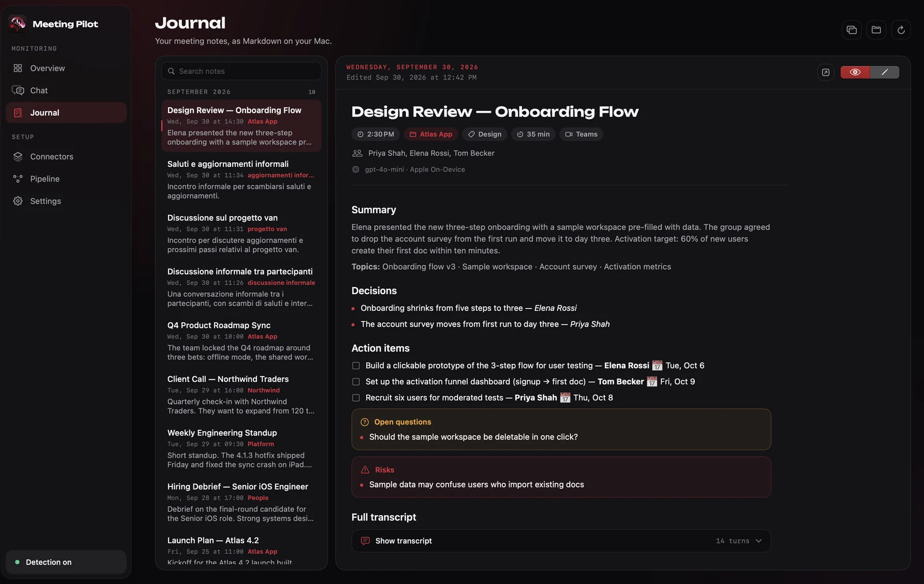Click the sample data risk bullet
The image size is (924, 584).
pyautogui.click(x=476, y=485)
